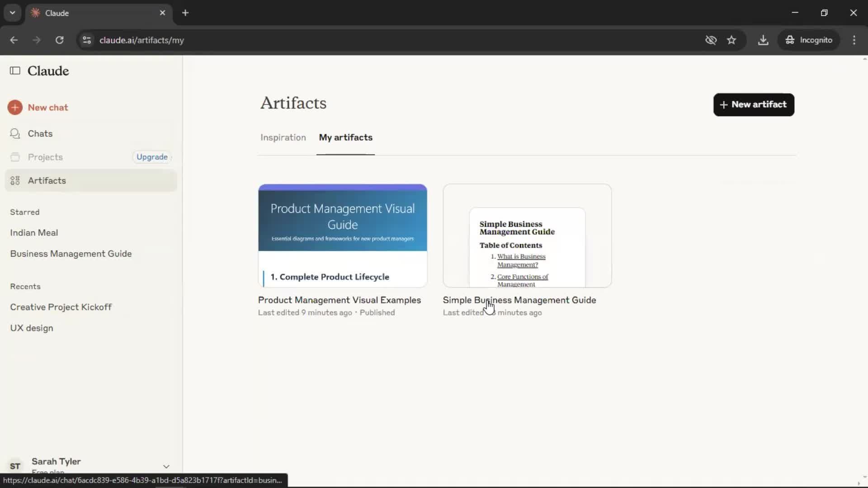Click the Claude logo text
Viewport: 868px width, 488px height.
(x=48, y=71)
